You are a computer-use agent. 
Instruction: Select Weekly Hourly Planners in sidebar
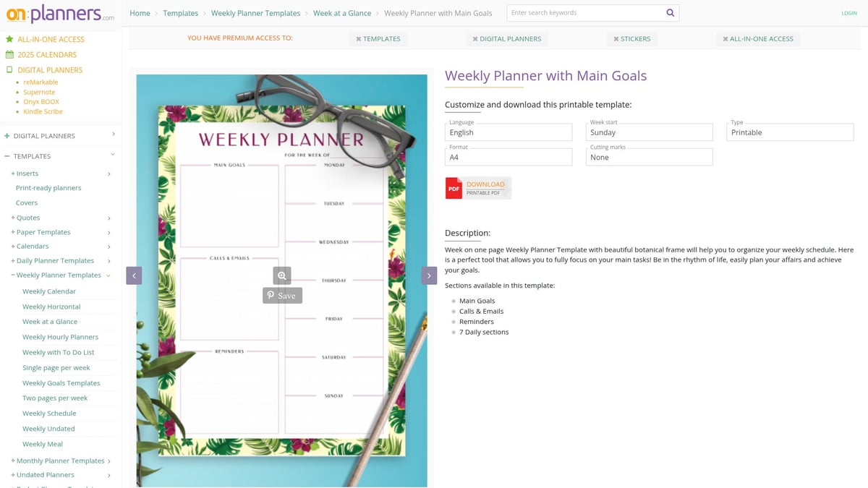(60, 337)
